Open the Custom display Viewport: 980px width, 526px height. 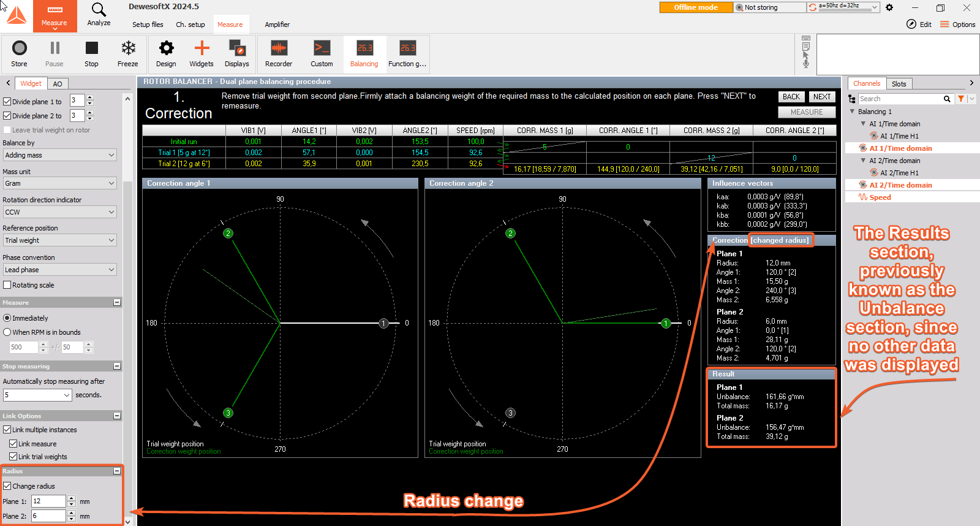pyautogui.click(x=322, y=54)
